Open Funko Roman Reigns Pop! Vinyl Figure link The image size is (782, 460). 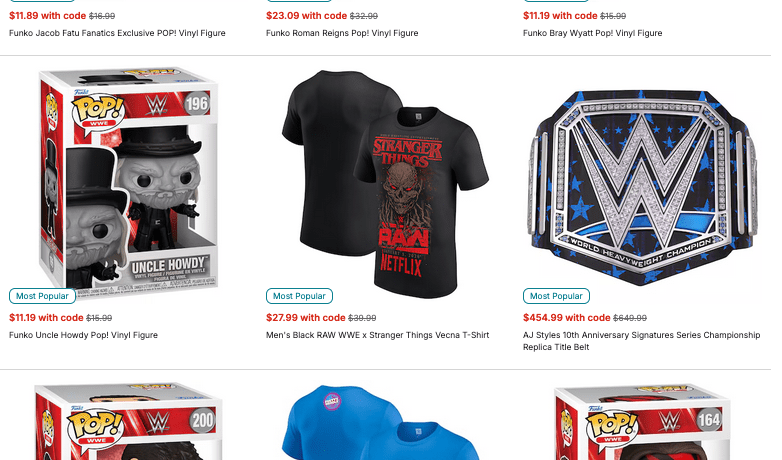click(x=342, y=33)
